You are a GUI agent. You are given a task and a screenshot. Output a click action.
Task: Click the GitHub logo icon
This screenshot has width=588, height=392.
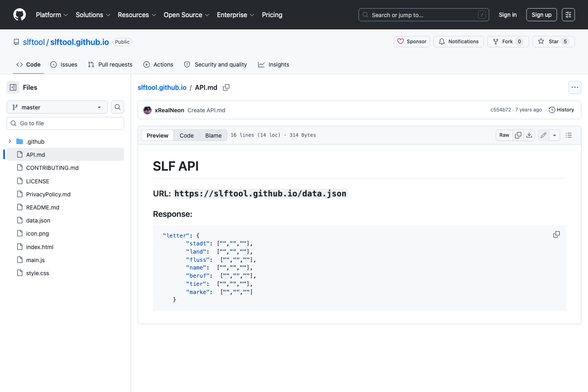[x=19, y=15]
